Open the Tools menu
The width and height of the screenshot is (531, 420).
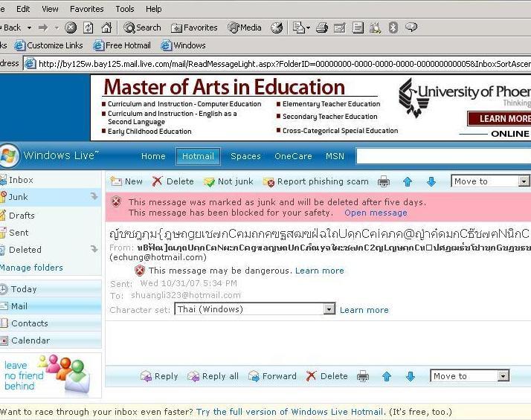tap(125, 9)
